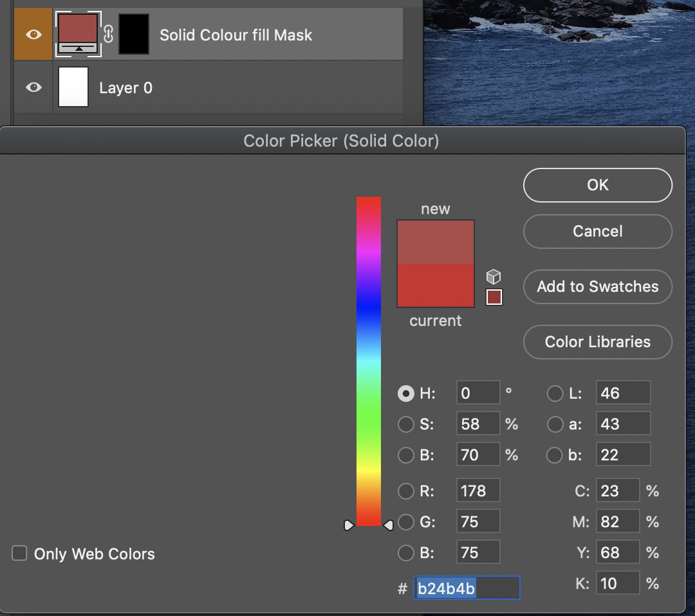Click the Solid Colour fill layer thumbnail
Viewport: 695px width, 616px height.
[78, 33]
